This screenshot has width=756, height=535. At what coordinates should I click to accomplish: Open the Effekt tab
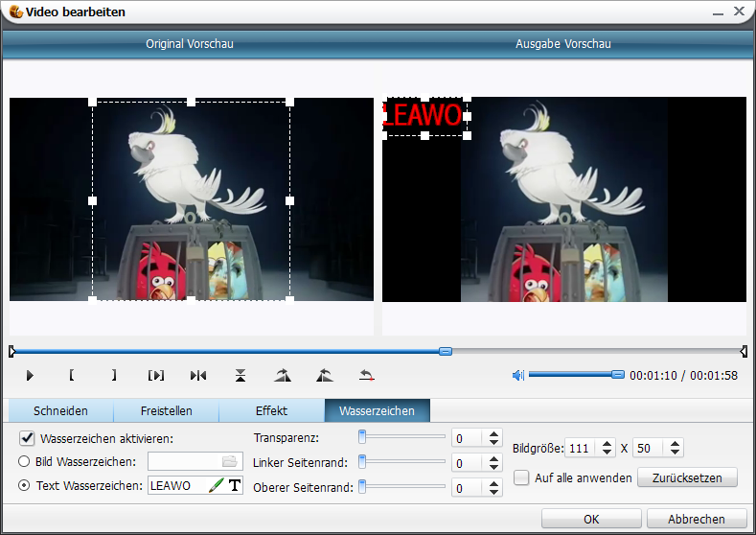tap(271, 411)
